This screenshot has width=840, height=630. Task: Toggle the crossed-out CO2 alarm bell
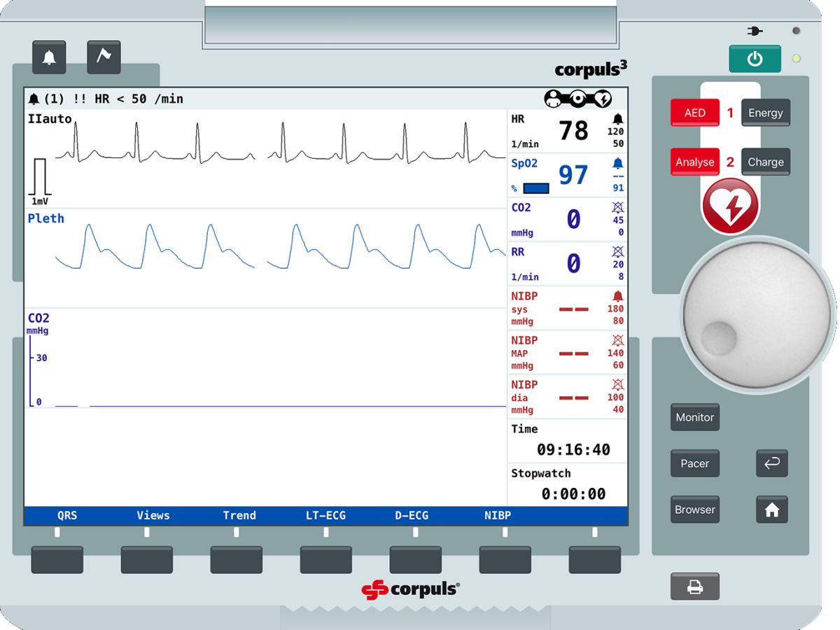pos(617,208)
